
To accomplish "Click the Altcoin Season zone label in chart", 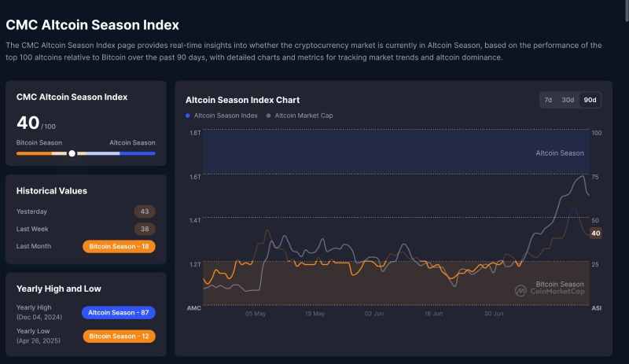I will 560,153.
